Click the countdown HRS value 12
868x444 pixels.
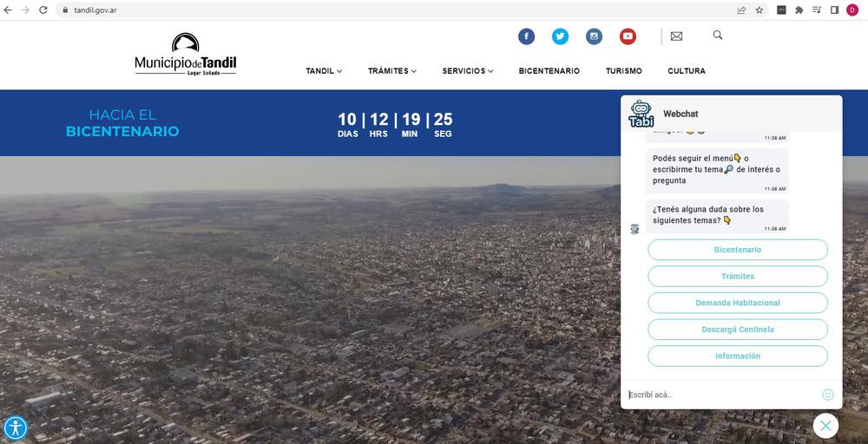click(379, 120)
